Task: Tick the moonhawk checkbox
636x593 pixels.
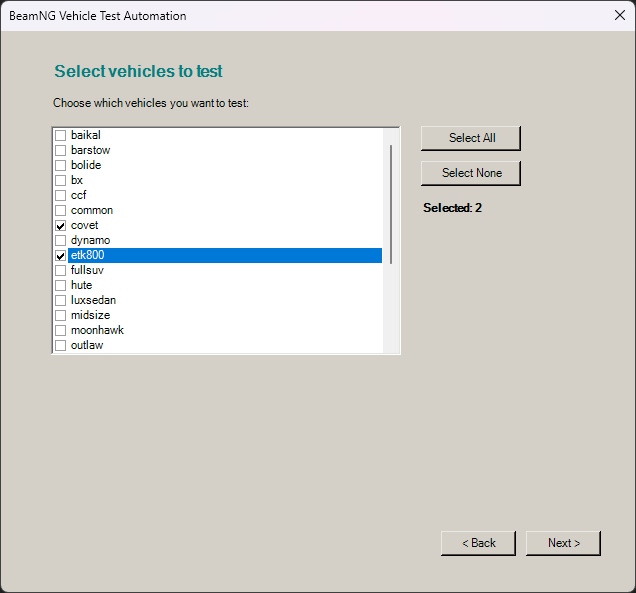Action: click(x=60, y=330)
